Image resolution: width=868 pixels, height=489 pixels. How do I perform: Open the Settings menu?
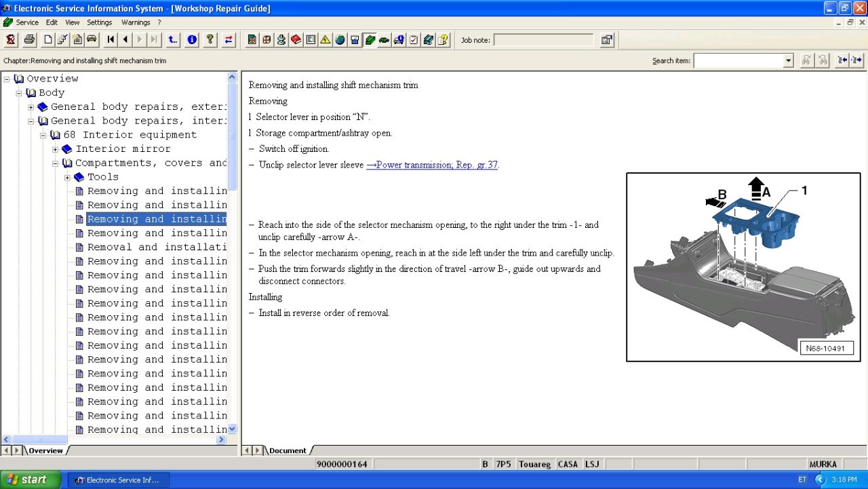[100, 22]
